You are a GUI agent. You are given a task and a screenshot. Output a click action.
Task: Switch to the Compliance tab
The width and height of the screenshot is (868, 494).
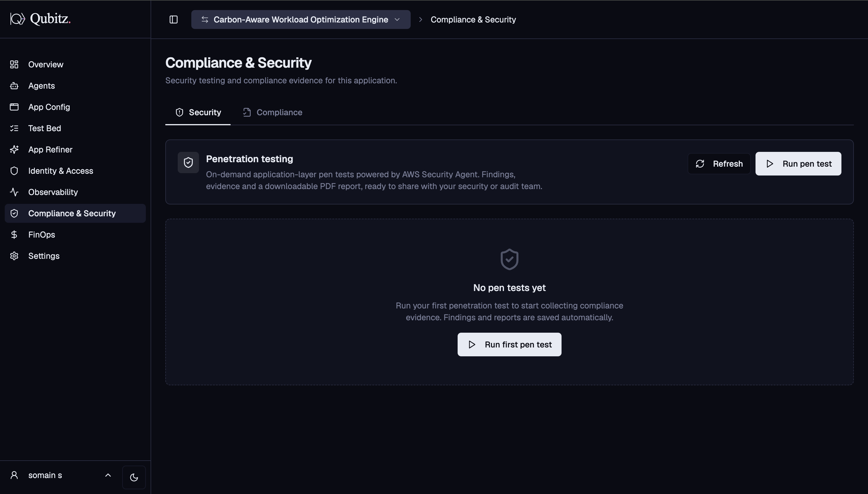(273, 112)
